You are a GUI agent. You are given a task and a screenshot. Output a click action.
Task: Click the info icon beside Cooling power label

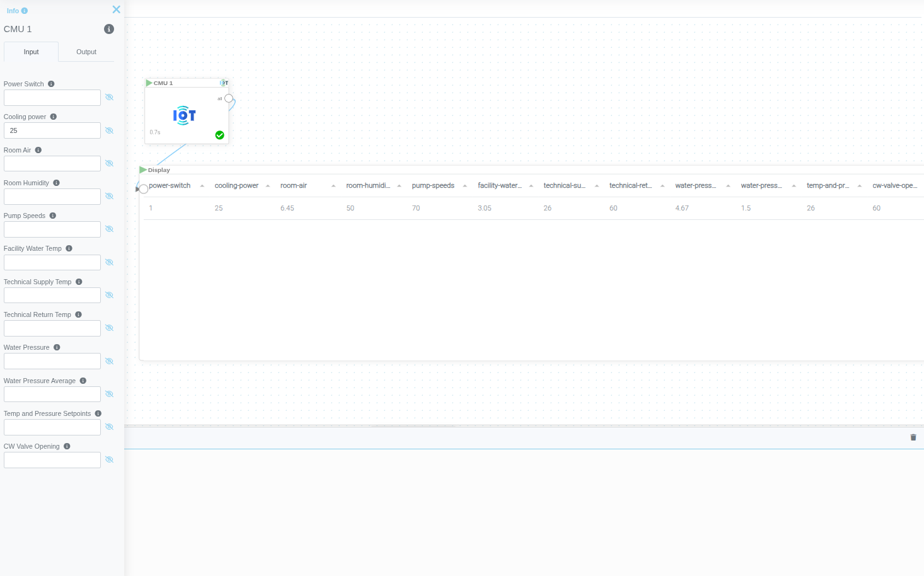pyautogui.click(x=54, y=117)
